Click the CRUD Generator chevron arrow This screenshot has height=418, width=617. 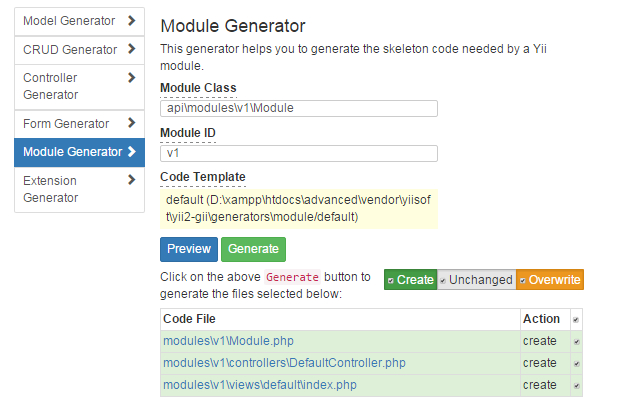point(133,49)
